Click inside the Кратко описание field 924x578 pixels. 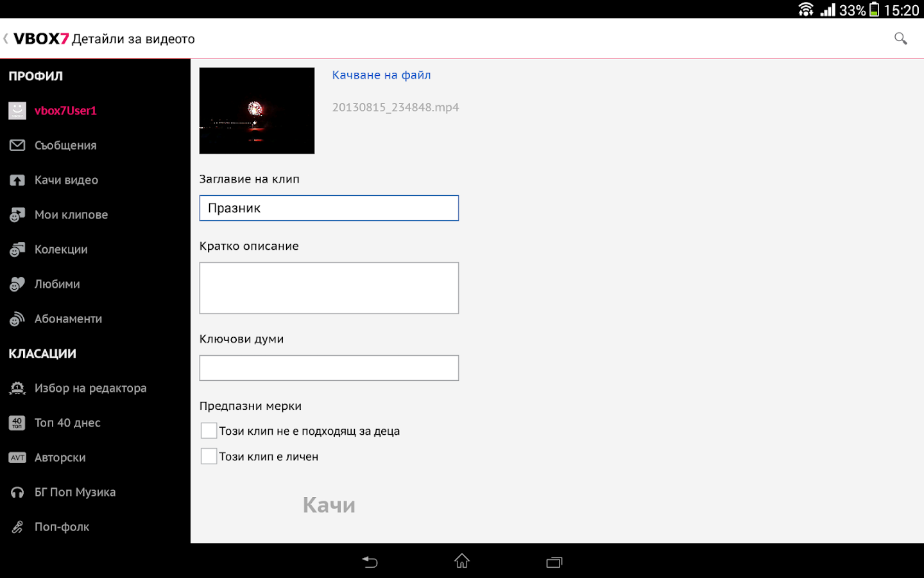click(x=329, y=288)
